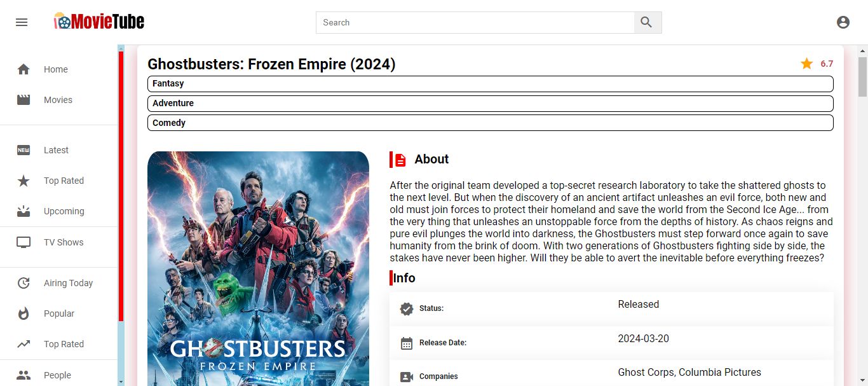
Task: Click the People group icon
Action: tap(24, 375)
